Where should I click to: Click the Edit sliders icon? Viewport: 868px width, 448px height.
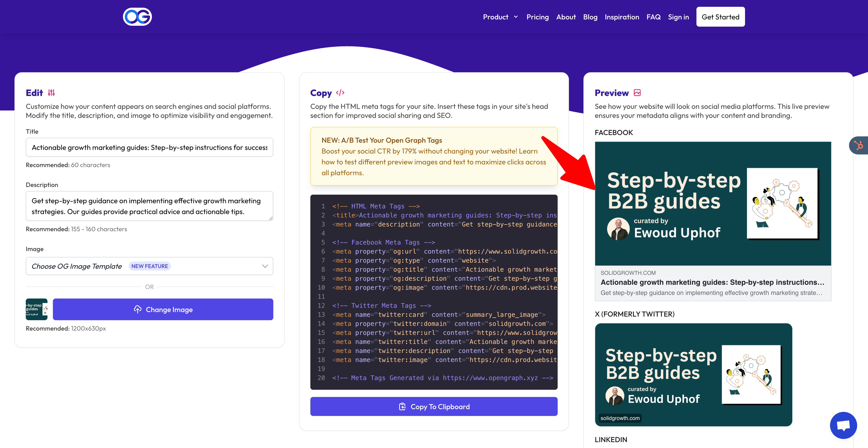click(x=51, y=93)
